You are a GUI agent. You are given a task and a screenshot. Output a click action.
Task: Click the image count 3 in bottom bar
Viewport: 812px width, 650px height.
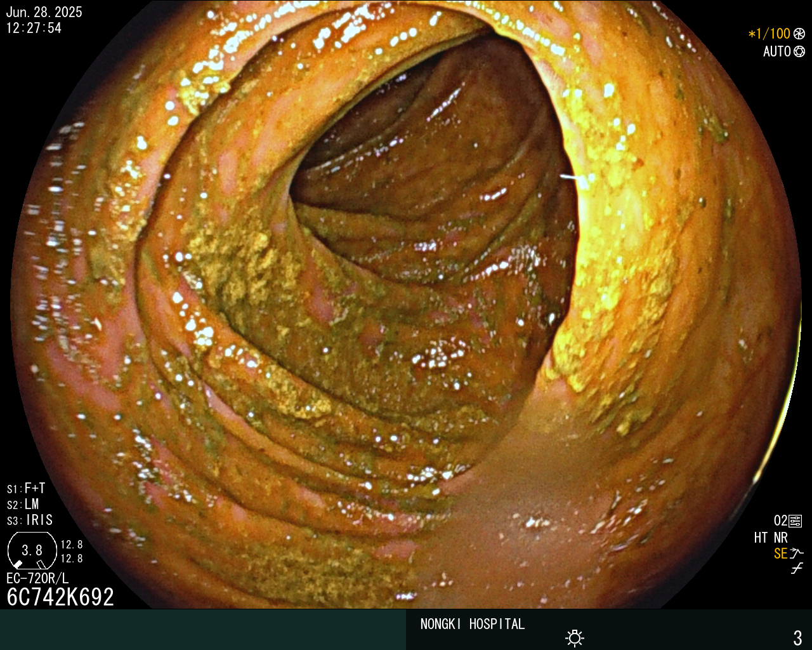(798, 637)
